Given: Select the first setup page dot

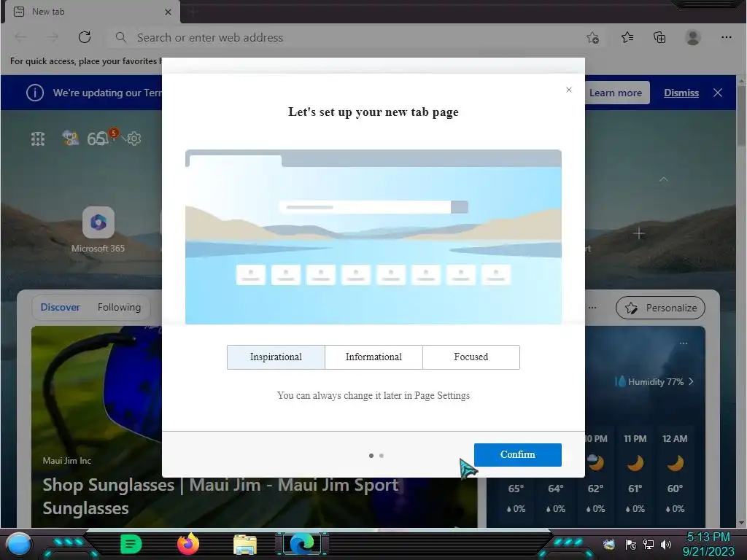Looking at the screenshot, I should tap(371, 456).
